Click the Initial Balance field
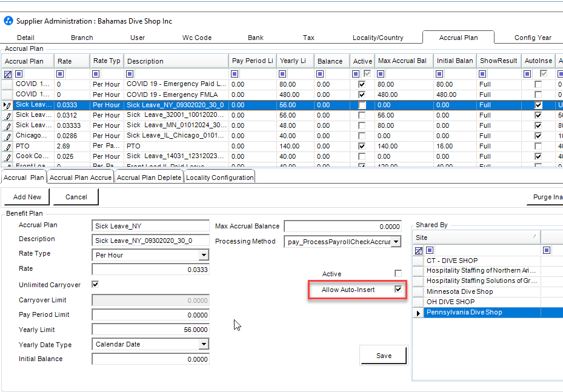Image resolution: width=563 pixels, height=392 pixels. (150, 359)
